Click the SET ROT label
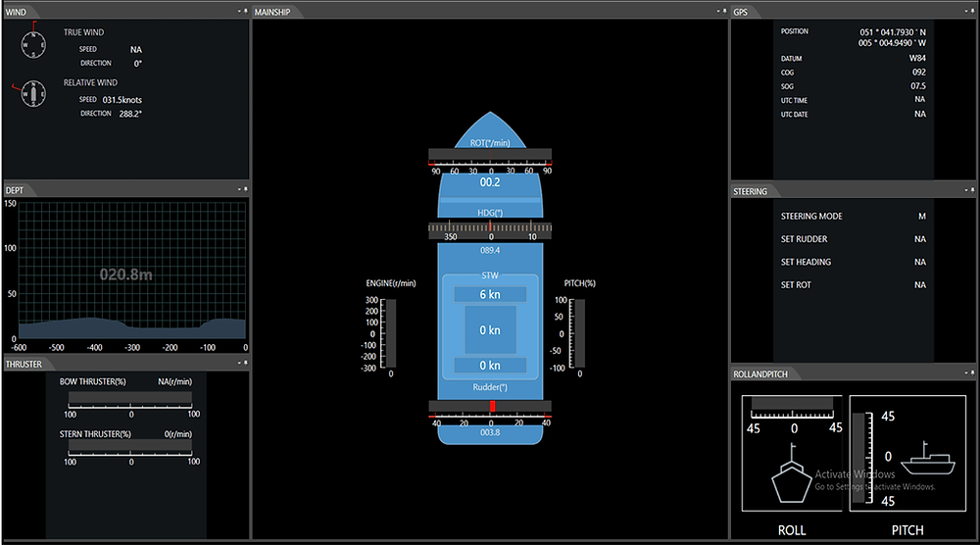980x545 pixels. (796, 284)
